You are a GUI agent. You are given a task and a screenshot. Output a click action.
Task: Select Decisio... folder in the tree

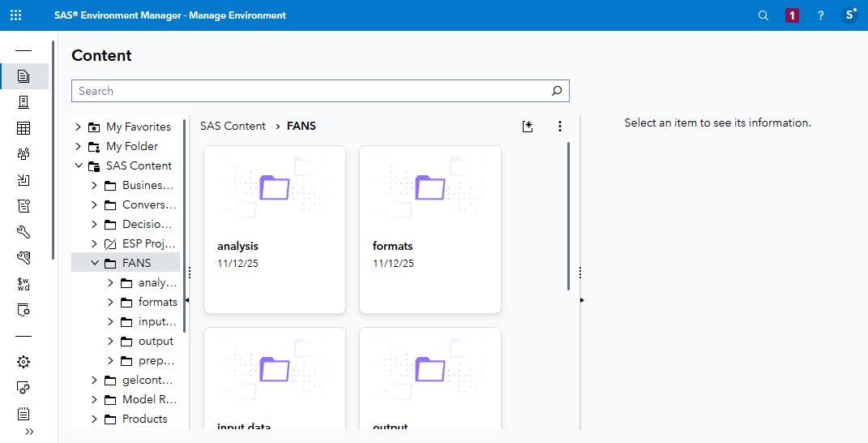coord(147,224)
